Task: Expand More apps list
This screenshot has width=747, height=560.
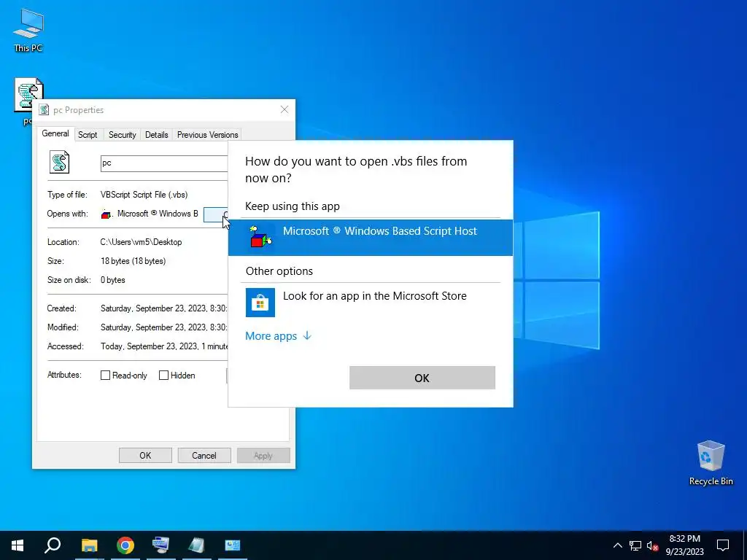Action: tap(278, 335)
